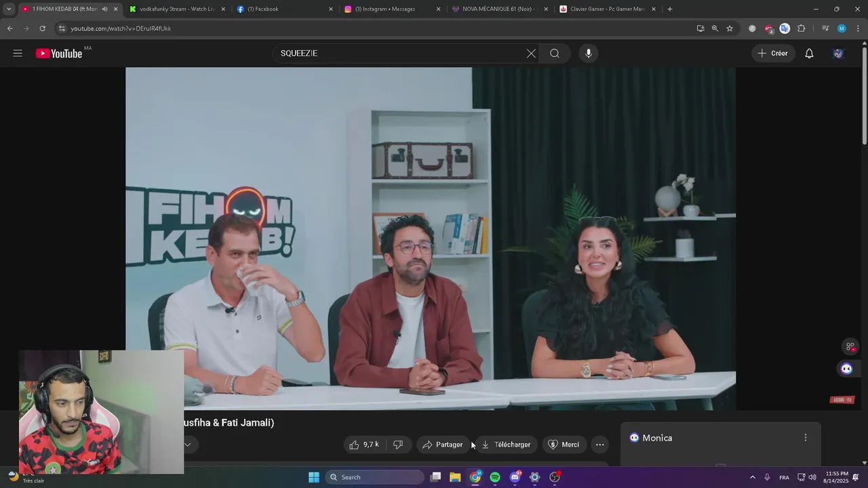This screenshot has width=868, height=488.
Task: Start voice search with microphone
Action: [588, 54]
